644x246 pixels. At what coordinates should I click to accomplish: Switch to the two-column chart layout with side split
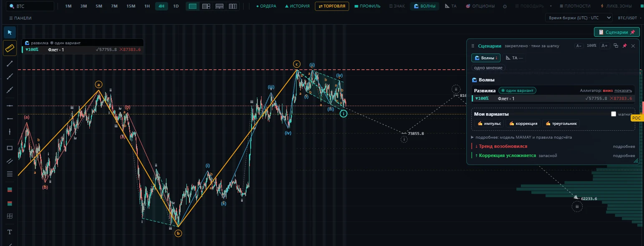[206, 6]
